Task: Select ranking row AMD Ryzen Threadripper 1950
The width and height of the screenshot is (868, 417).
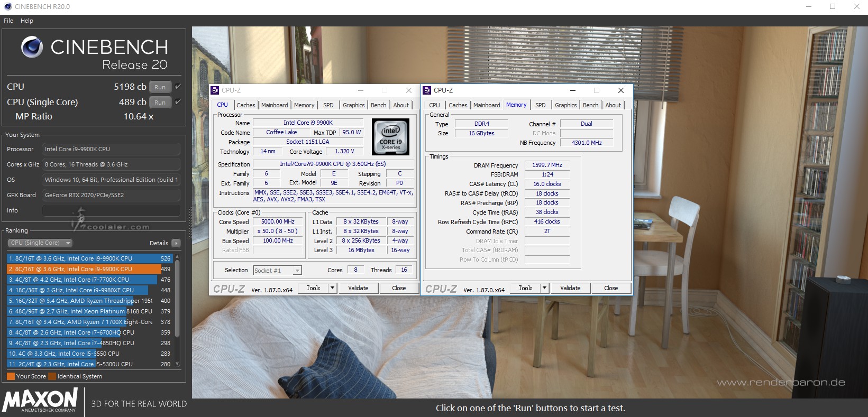Action: [90, 301]
